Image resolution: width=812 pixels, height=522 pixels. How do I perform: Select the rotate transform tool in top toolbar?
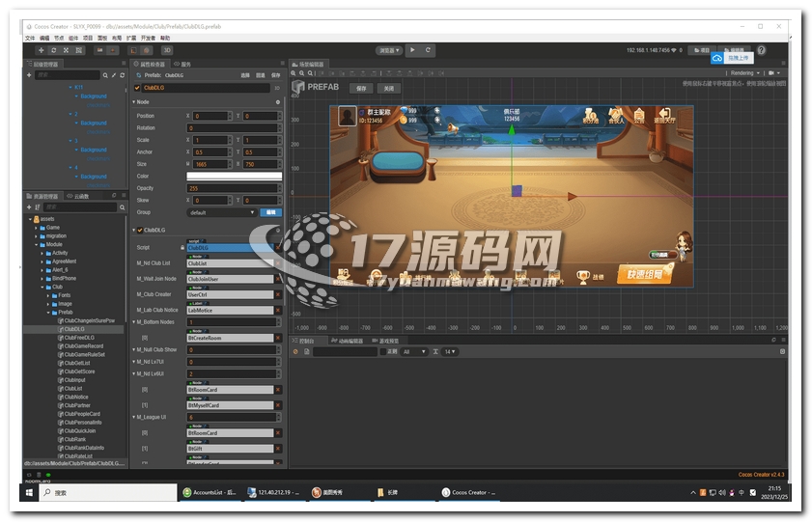(53, 50)
